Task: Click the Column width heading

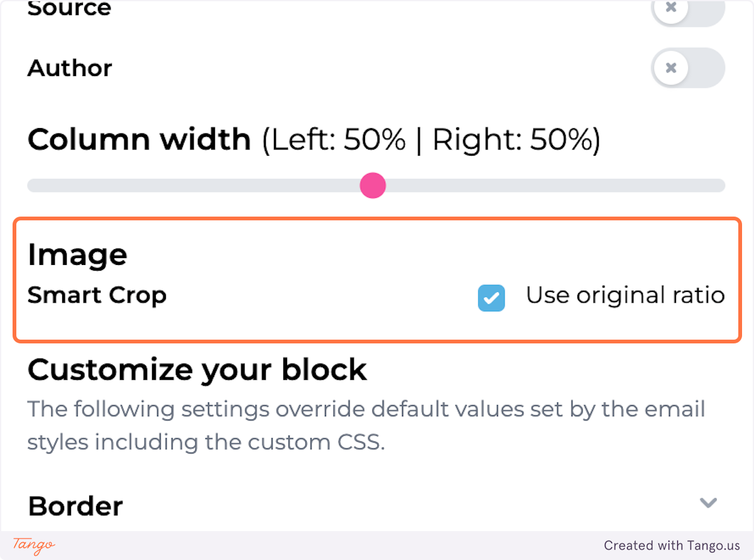Action: pyautogui.click(x=139, y=139)
